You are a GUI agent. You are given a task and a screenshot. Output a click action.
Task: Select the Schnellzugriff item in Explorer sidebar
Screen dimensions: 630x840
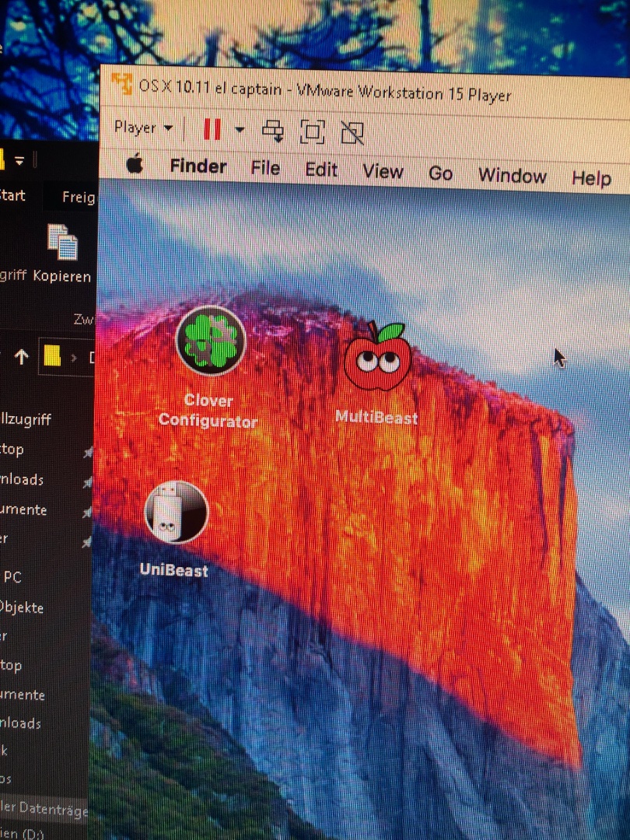click(x=26, y=419)
